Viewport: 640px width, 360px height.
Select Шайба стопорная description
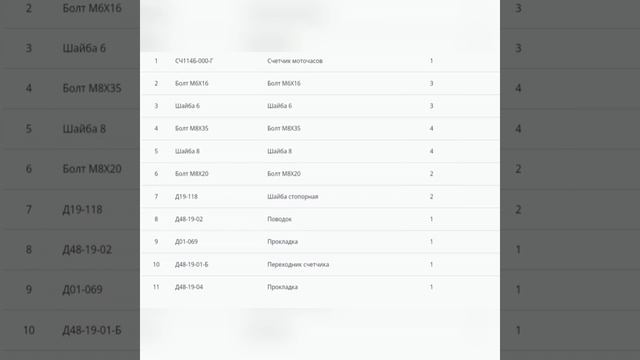pos(293,196)
